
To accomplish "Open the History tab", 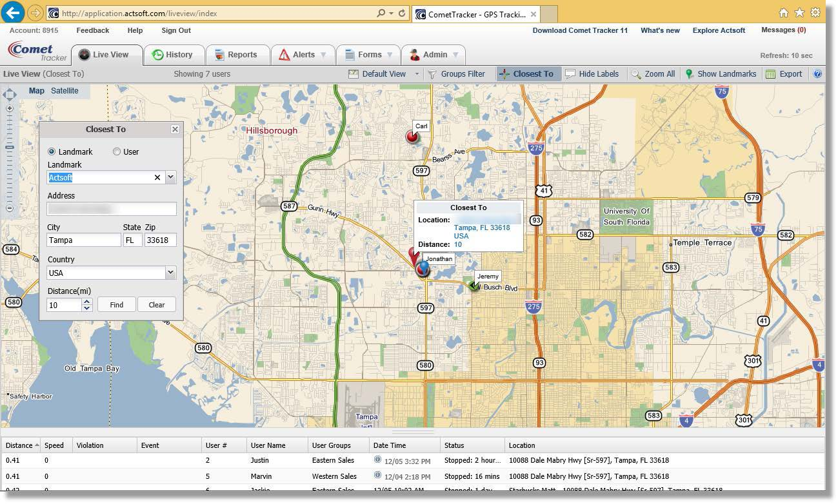I will tap(174, 55).
